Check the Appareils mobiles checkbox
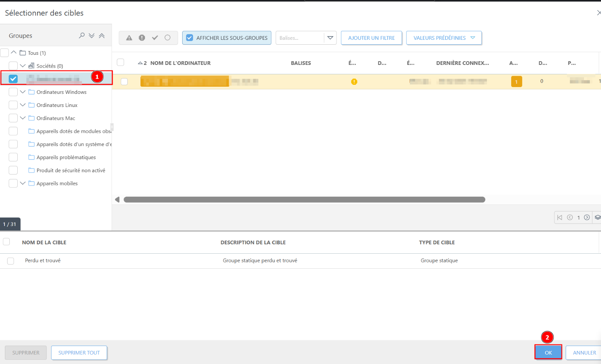The height and width of the screenshot is (364, 601). click(13, 183)
